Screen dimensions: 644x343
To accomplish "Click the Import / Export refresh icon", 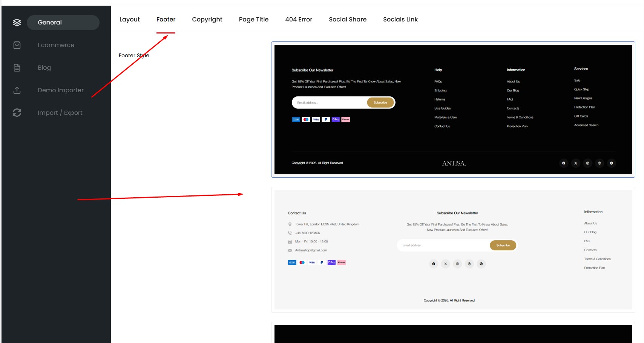I will (17, 113).
